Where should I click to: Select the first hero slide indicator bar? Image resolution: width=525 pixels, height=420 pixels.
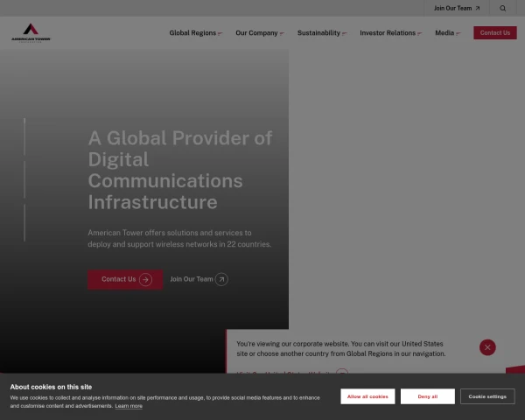[24, 136]
